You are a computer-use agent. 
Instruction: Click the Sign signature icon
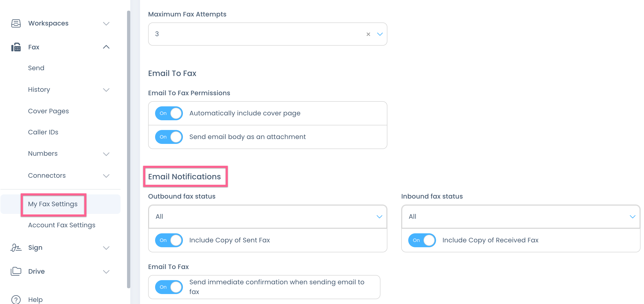coord(16,247)
